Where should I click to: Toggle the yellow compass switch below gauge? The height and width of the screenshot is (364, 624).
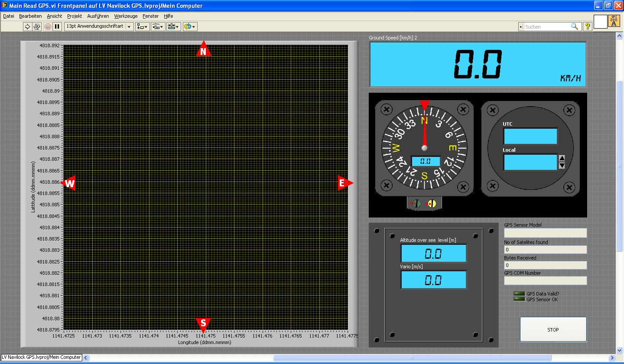pos(432,203)
